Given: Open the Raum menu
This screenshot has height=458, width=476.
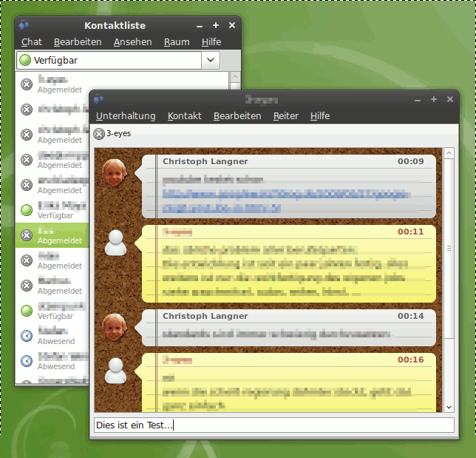Looking at the screenshot, I should [x=177, y=42].
